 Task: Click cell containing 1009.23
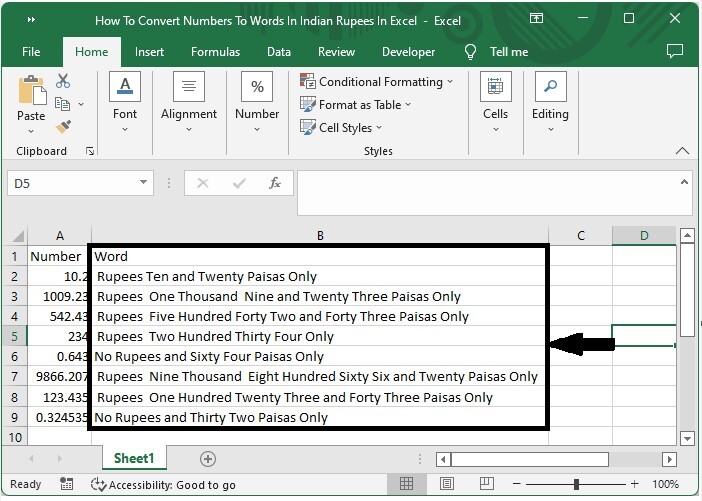[60, 296]
